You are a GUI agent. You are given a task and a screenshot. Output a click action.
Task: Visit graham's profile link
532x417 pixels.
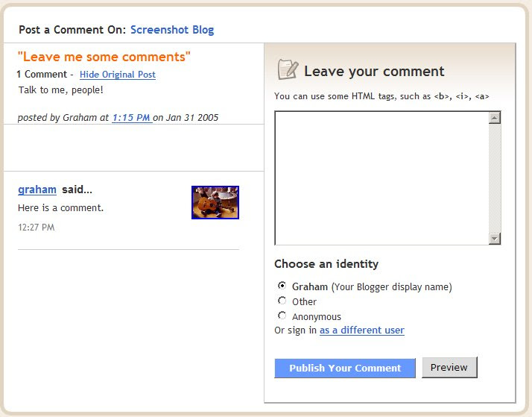pyautogui.click(x=37, y=189)
